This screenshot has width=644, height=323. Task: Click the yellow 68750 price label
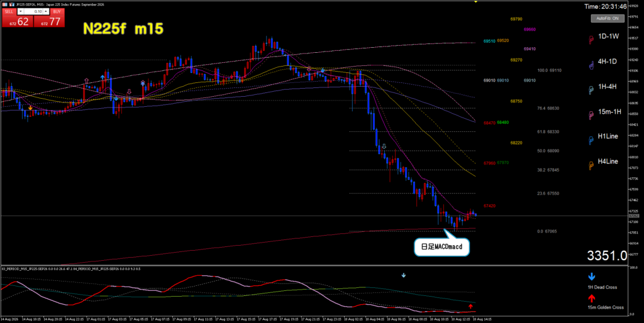point(516,101)
